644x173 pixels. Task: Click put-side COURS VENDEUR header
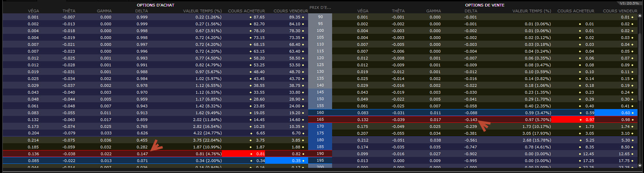(620, 11)
